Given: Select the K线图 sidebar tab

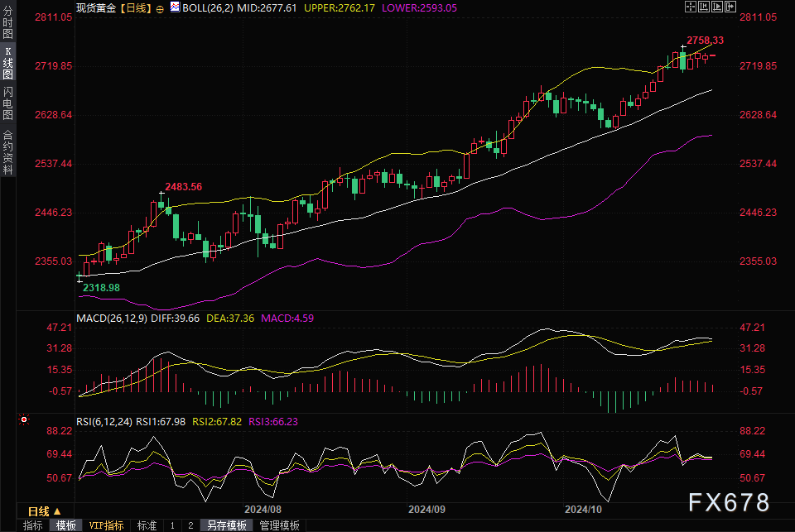Looking at the screenshot, I should coord(7,62).
